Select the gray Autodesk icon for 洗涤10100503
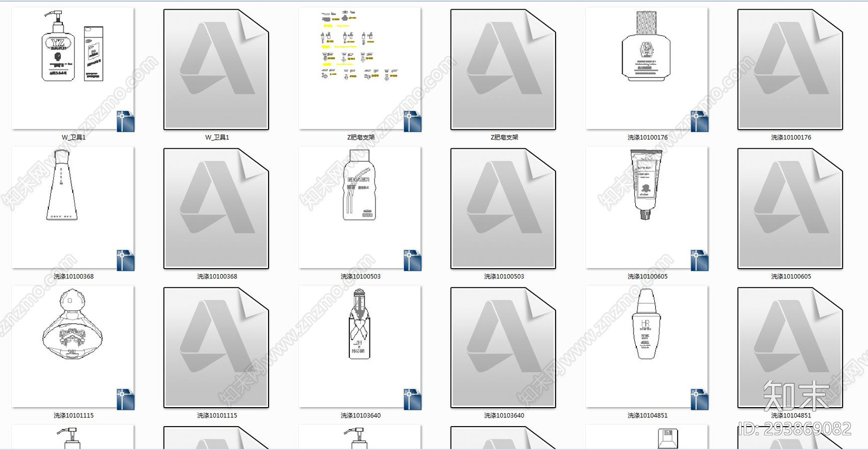868x450 pixels. tap(503, 208)
